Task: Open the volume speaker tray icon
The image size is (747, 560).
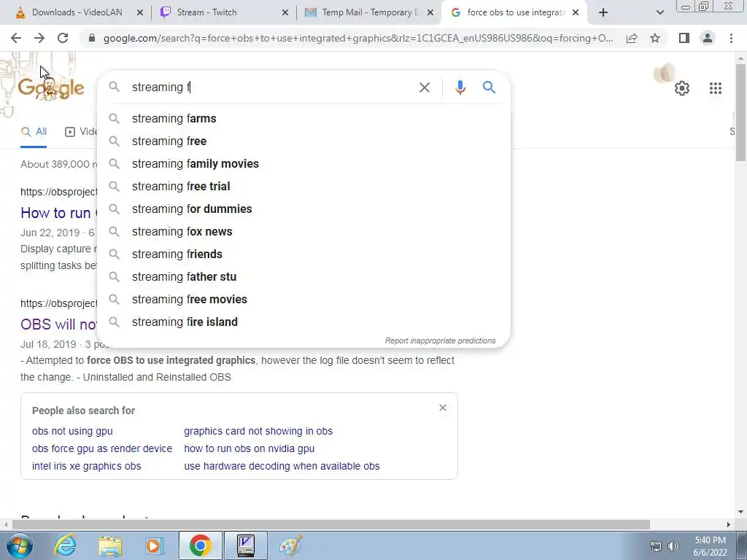Action: coord(673,546)
